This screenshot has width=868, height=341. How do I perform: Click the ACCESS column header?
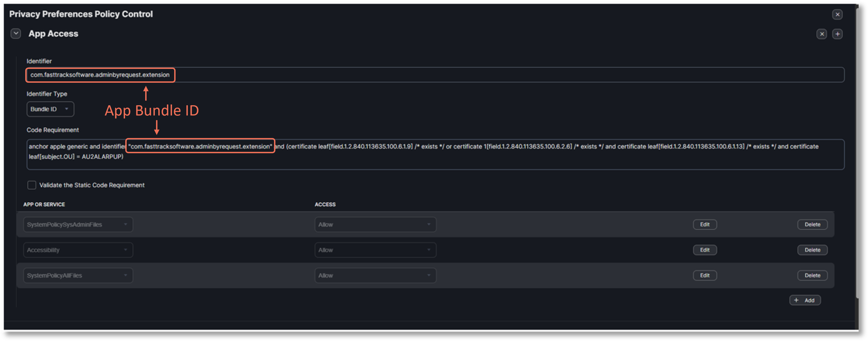[x=325, y=204]
